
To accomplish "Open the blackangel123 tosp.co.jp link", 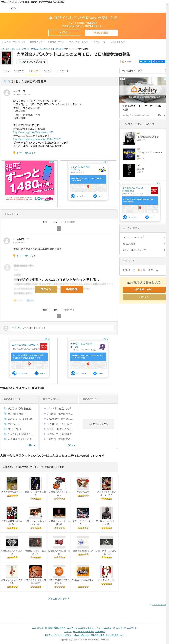I will click(x=33, y=132).
